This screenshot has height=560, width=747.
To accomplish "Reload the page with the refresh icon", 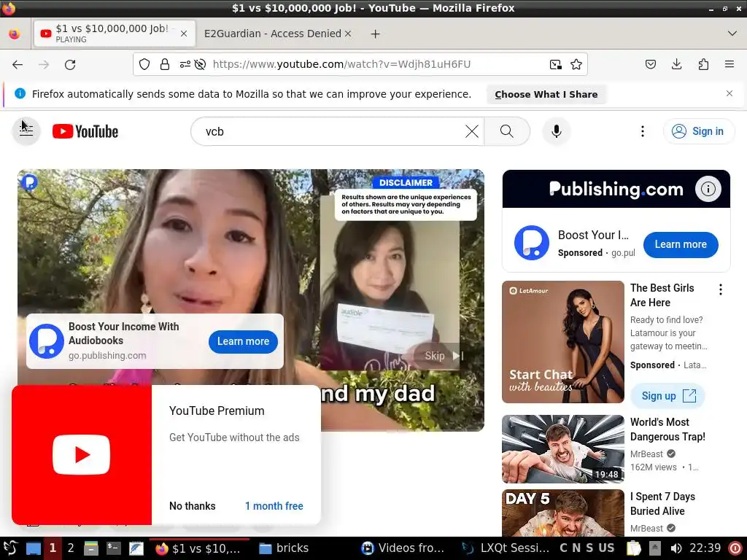I will [70, 64].
